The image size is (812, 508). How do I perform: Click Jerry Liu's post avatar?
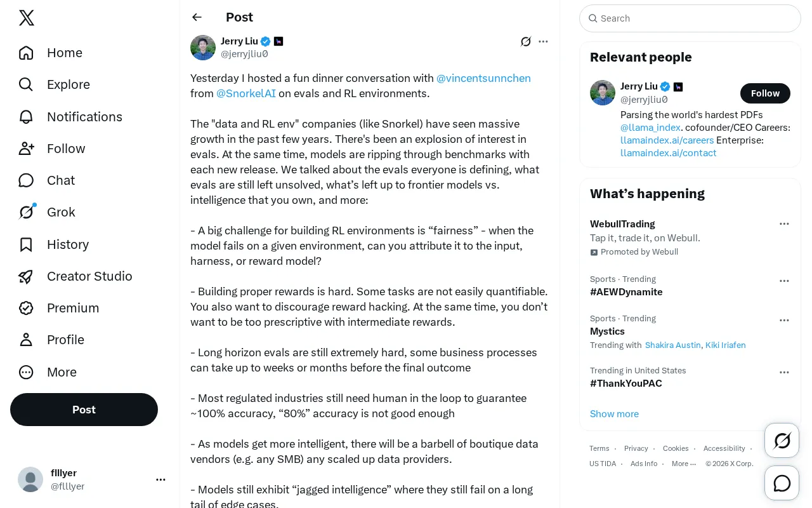point(203,48)
